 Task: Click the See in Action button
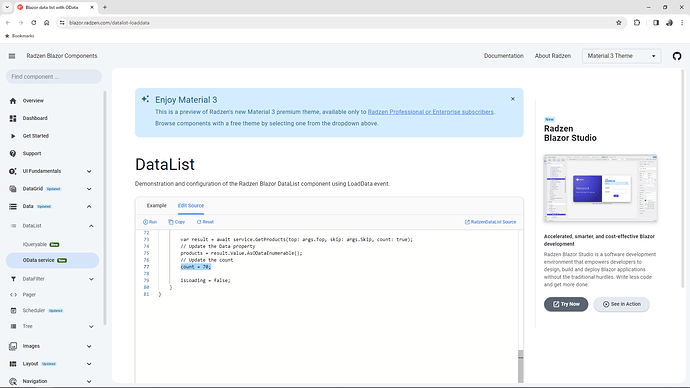[621, 304]
